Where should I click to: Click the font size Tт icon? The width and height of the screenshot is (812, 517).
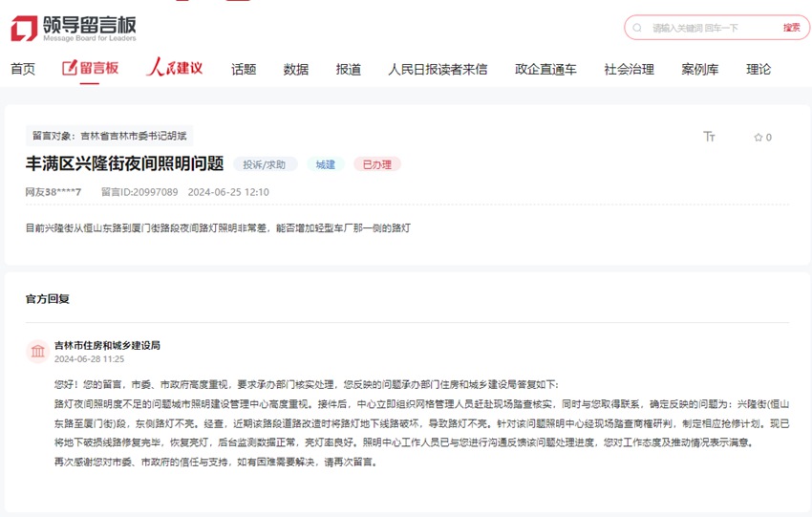point(709,137)
